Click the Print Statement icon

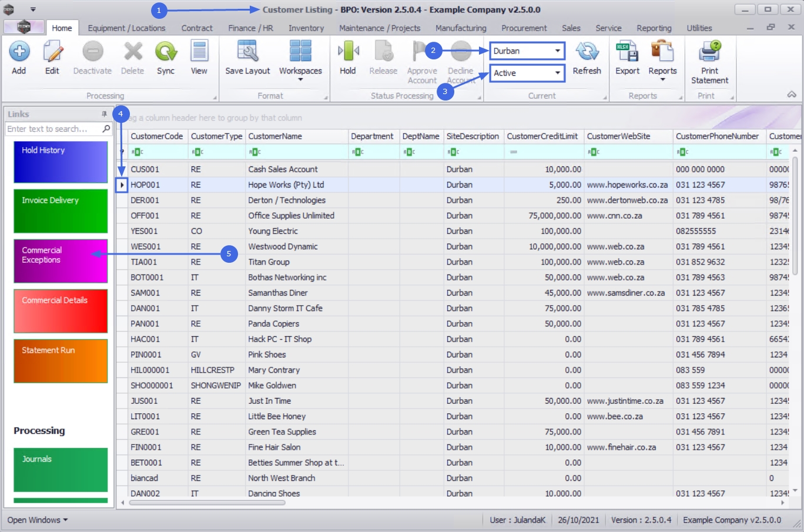(709, 62)
